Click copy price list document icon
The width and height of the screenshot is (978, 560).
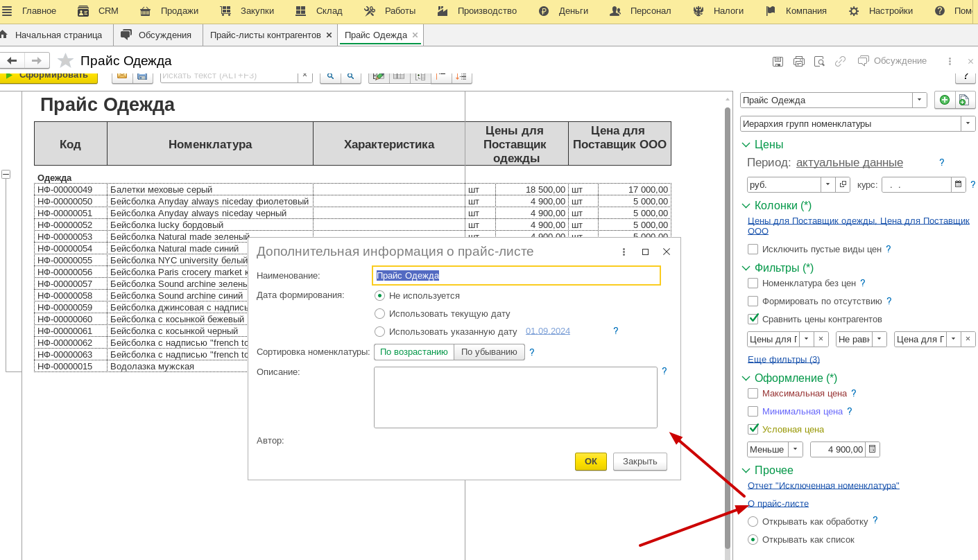coord(964,100)
